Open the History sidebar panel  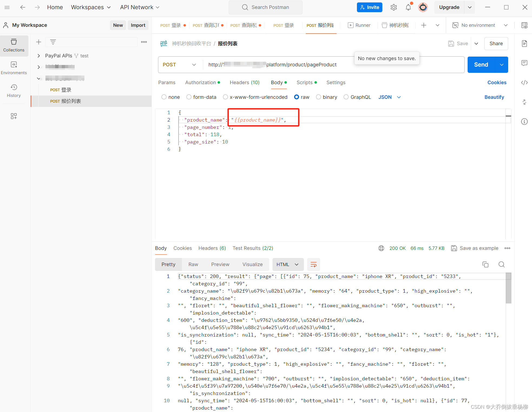[x=14, y=90]
